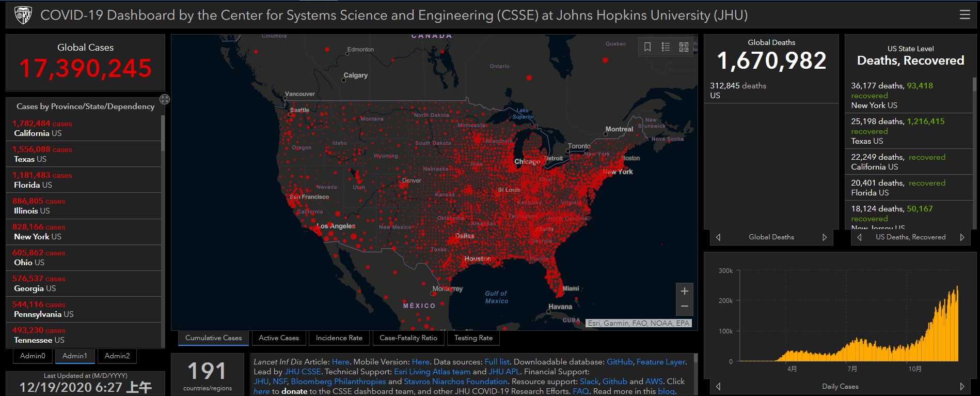Select Florida US with 1,181,483 cases
Screen dimensions: 980x396
84,180
